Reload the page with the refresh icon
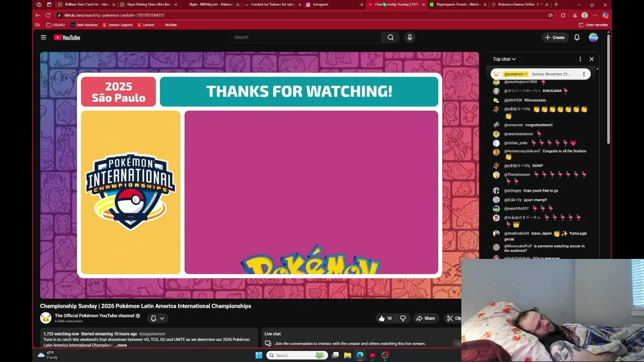The width and height of the screenshot is (644, 362). [48, 15]
